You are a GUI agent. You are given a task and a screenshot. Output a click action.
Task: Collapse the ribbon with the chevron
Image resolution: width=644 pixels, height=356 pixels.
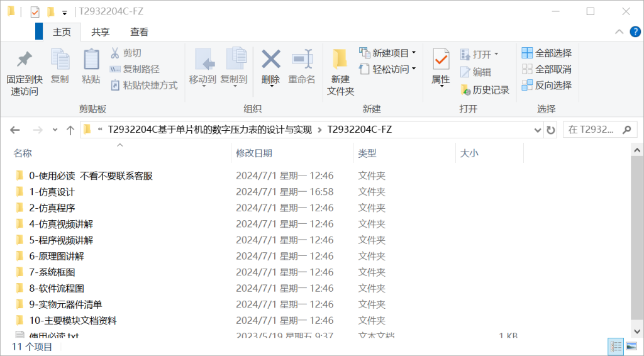[x=619, y=31]
